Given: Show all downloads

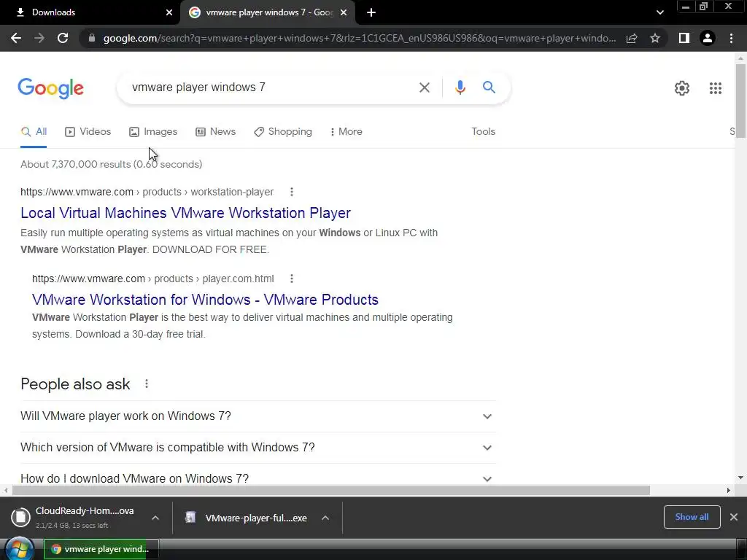Looking at the screenshot, I should 692,517.
